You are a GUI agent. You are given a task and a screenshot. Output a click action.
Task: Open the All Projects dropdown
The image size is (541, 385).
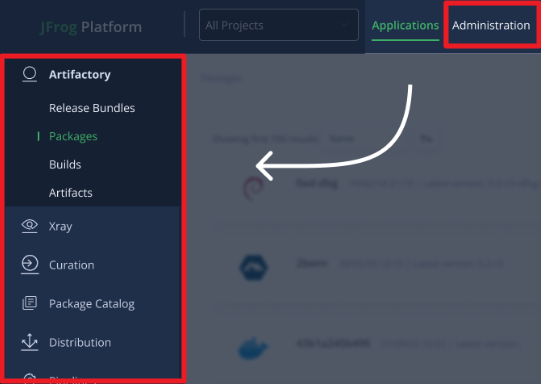(279, 25)
